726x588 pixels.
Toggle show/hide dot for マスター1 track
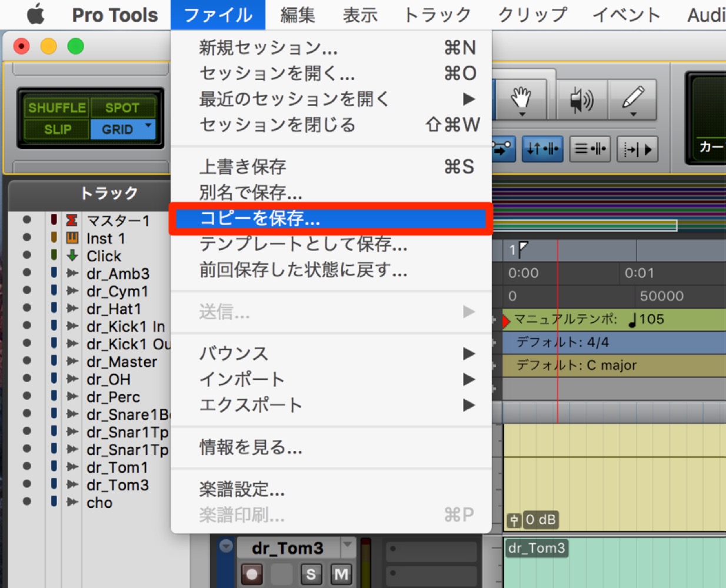pos(27,220)
